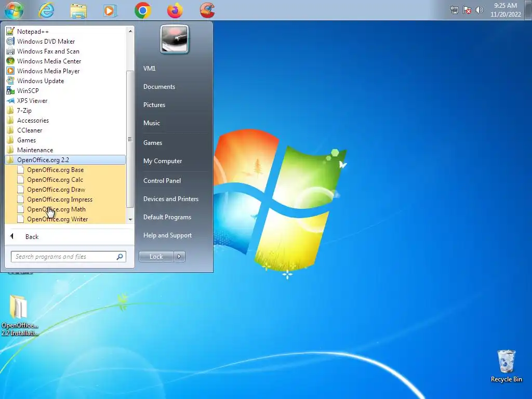Click the programs list scroll down arrow
Viewport: 532px width, 399px height.
[130, 220]
